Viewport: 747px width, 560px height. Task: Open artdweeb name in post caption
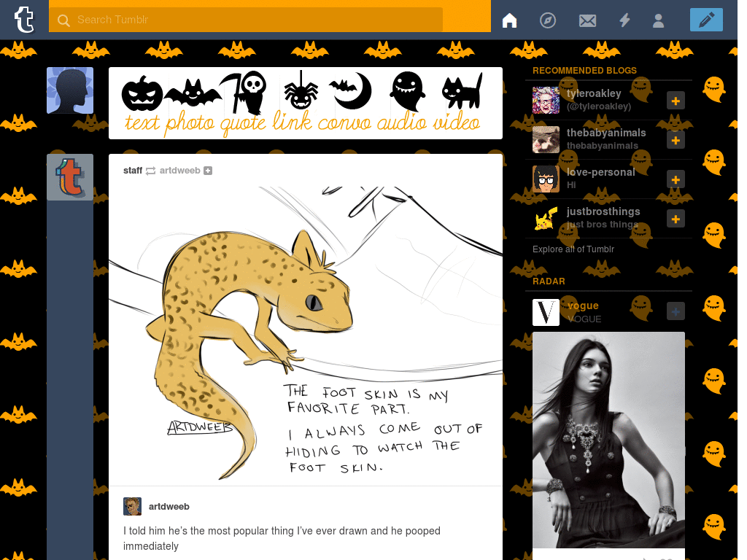click(169, 506)
